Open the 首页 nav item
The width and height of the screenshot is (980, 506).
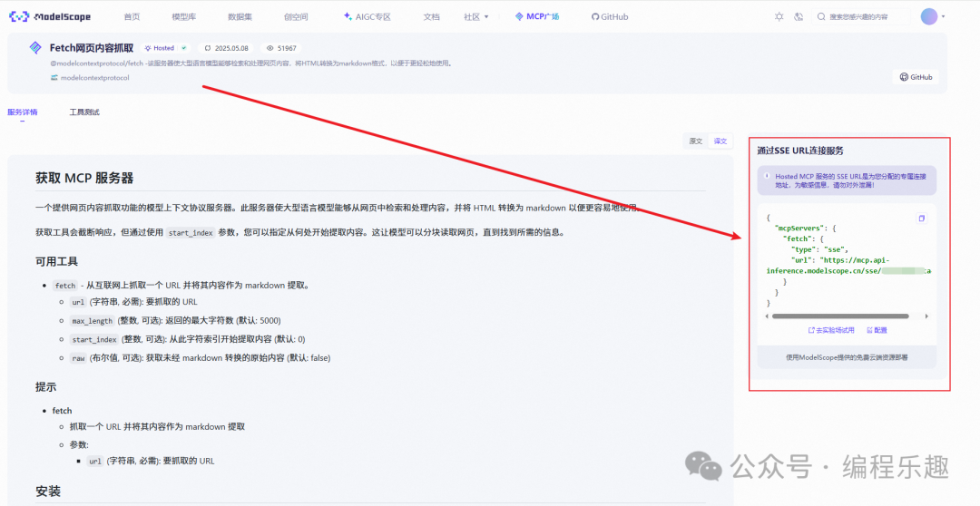(132, 17)
